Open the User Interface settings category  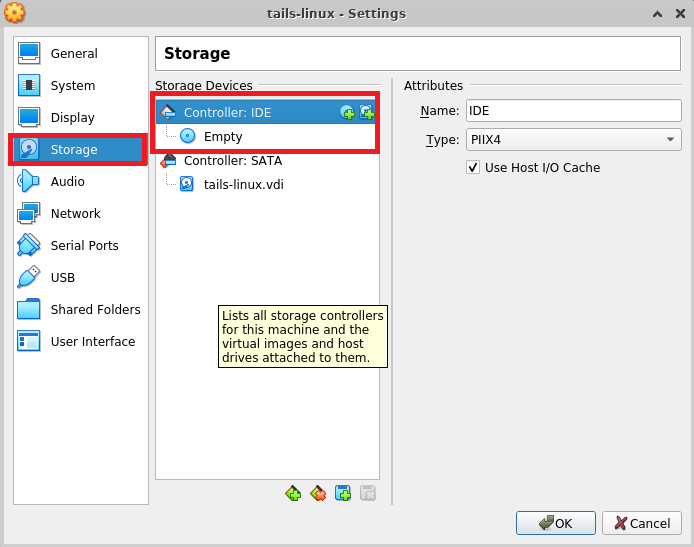coord(81,341)
